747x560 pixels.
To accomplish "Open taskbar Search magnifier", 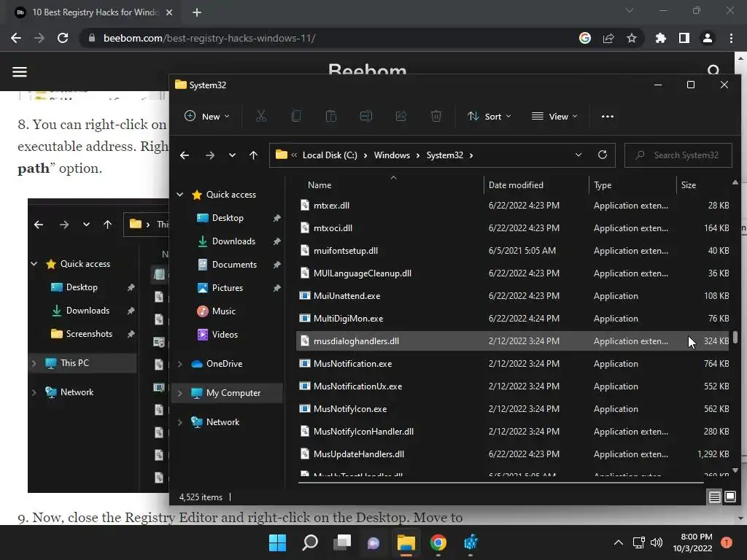I will point(309,542).
